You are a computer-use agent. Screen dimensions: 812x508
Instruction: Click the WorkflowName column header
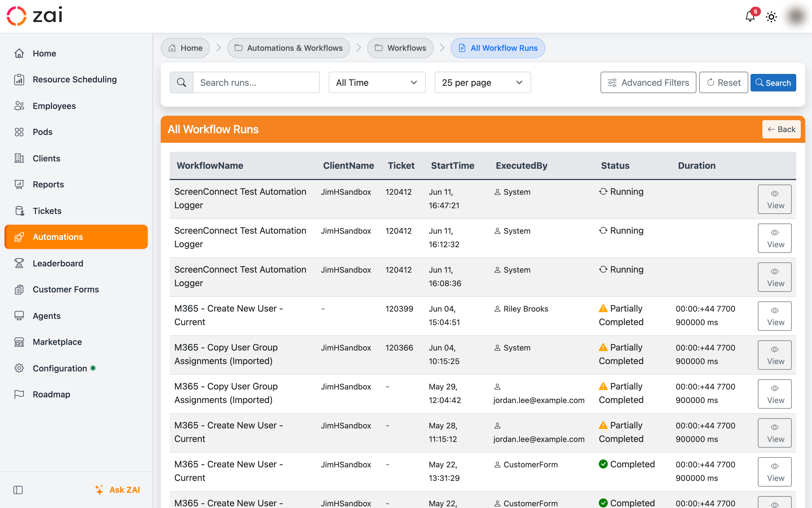(x=210, y=166)
